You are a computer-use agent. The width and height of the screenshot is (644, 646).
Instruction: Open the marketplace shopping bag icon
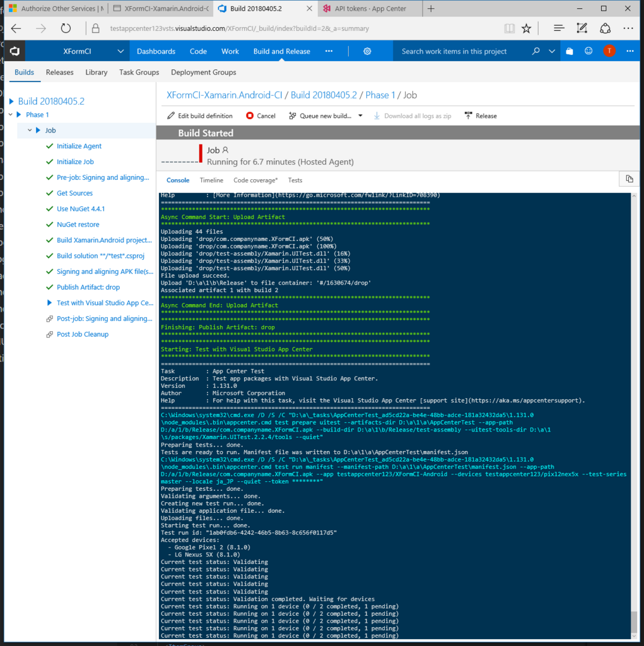(x=570, y=51)
